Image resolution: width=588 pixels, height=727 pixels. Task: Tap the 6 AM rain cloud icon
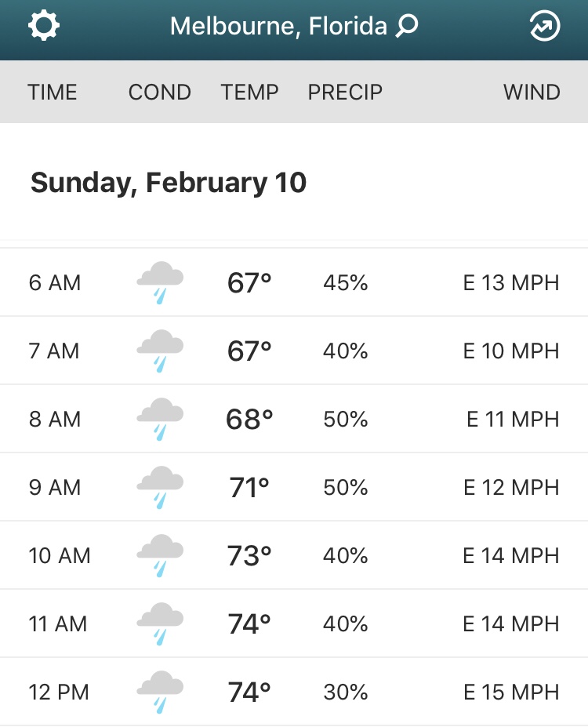[x=160, y=283]
